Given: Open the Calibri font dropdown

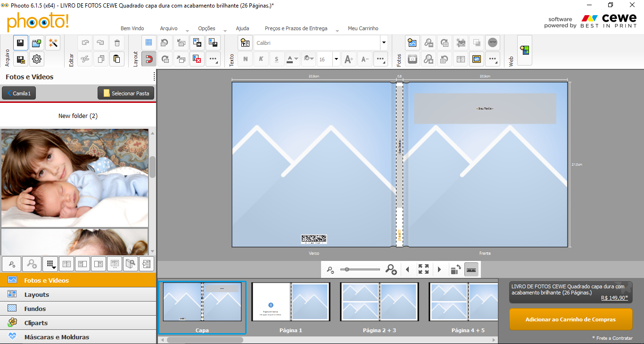Looking at the screenshot, I should [384, 43].
